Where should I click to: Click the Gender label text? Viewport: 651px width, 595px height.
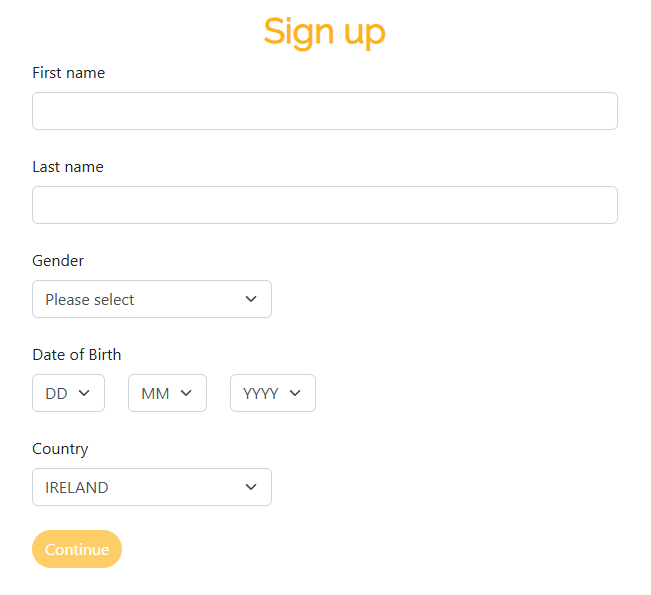tap(58, 261)
